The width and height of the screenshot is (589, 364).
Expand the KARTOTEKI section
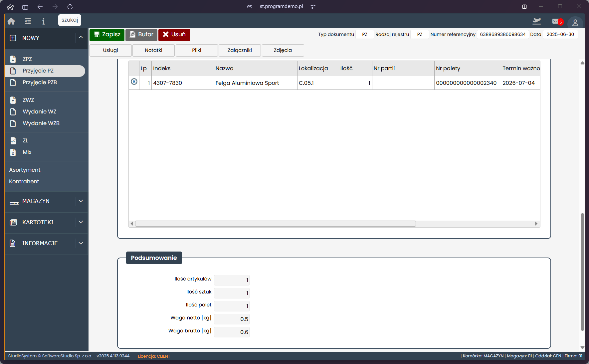pyautogui.click(x=81, y=222)
